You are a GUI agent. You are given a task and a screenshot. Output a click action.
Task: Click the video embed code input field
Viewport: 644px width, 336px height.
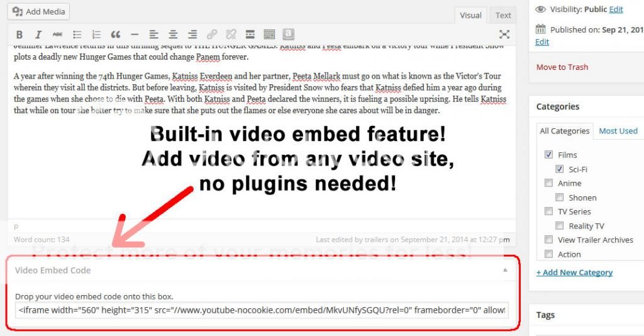262,310
